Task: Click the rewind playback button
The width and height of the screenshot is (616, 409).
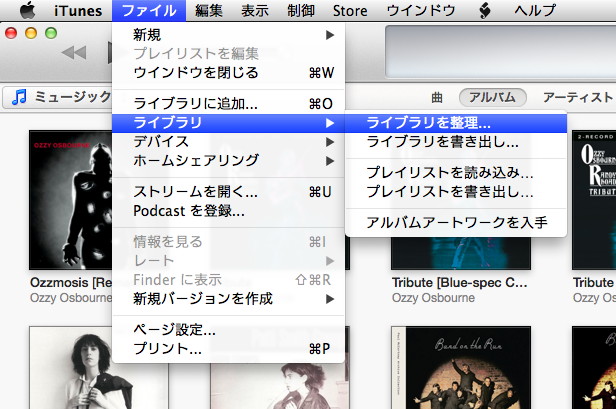Action: (x=74, y=52)
